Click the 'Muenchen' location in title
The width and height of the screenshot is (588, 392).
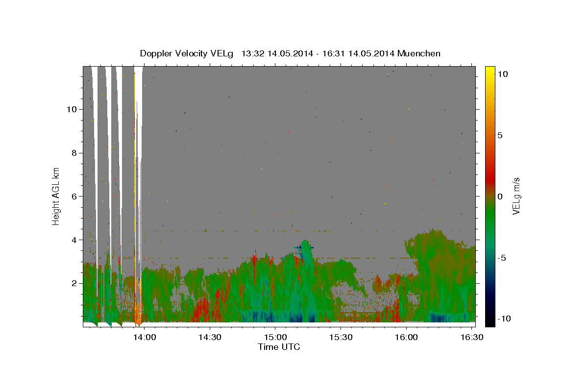pos(419,53)
